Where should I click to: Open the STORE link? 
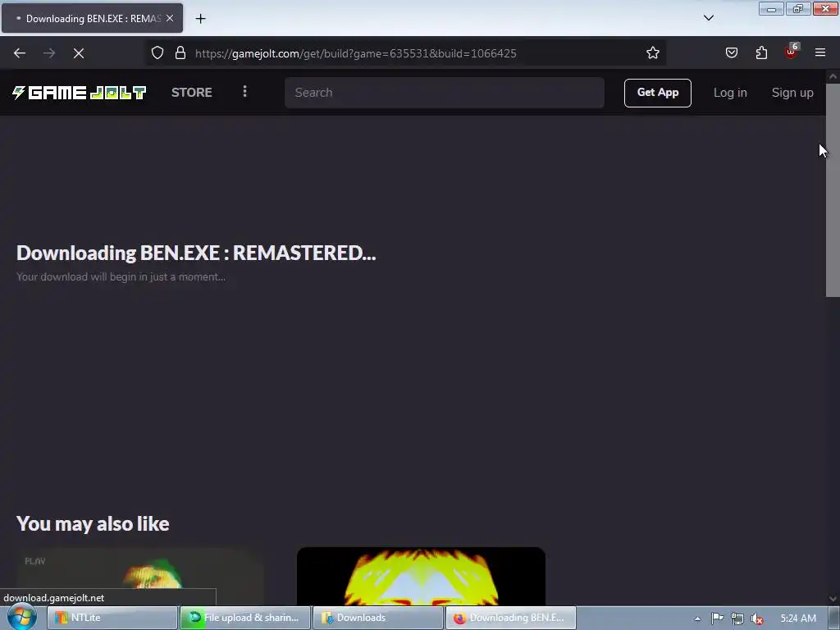(x=192, y=93)
